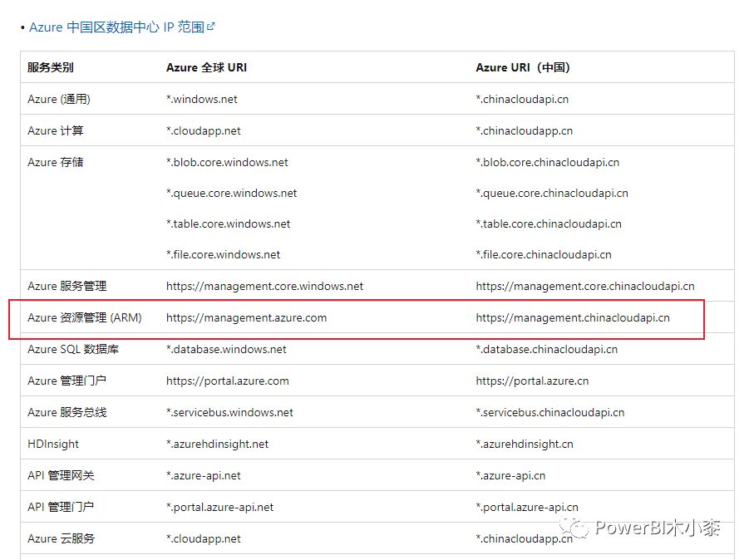The height and width of the screenshot is (560, 744).
Task: Select *.cloudapp.net in the Azure 云服务 row
Action: point(204,538)
